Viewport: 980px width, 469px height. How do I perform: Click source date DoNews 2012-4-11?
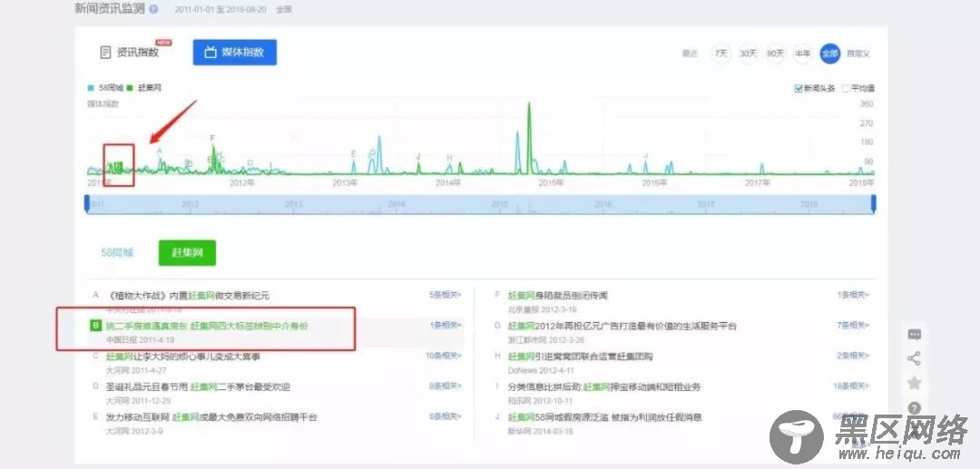(x=540, y=370)
